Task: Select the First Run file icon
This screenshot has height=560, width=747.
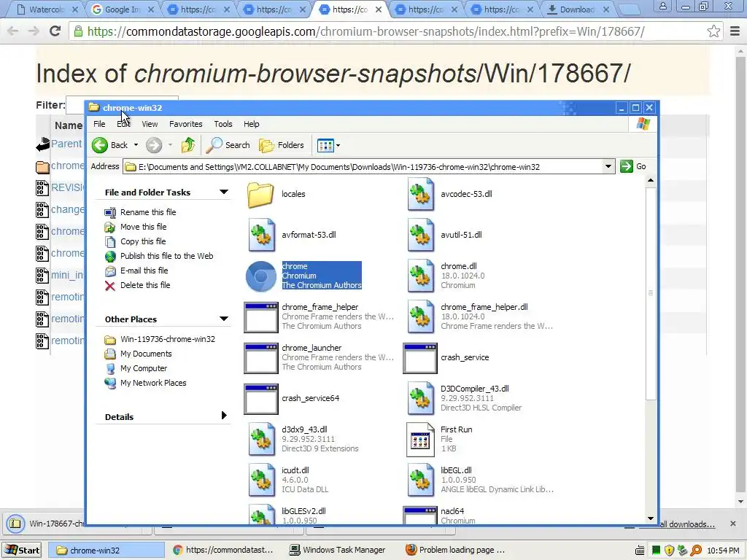Action: (x=420, y=440)
